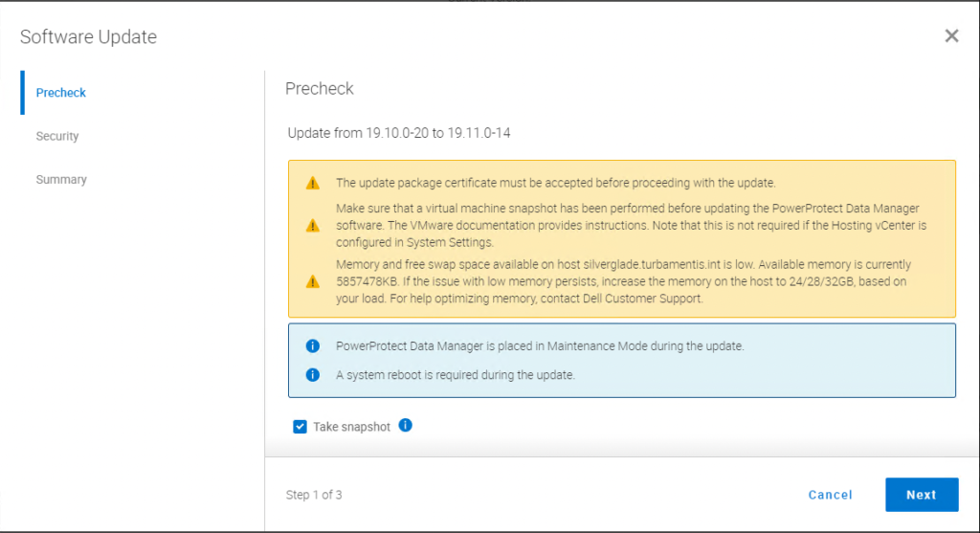Click the Step 1 of 3 indicator
This screenshot has width=980, height=533.
314,495
